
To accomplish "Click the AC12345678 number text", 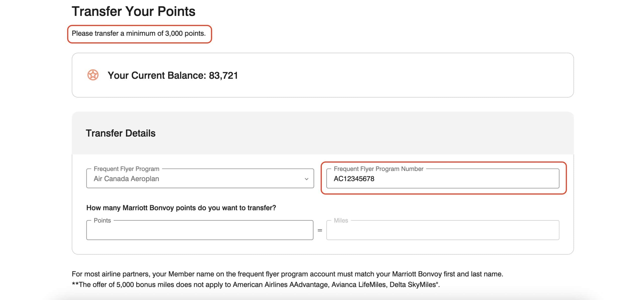I will [354, 179].
